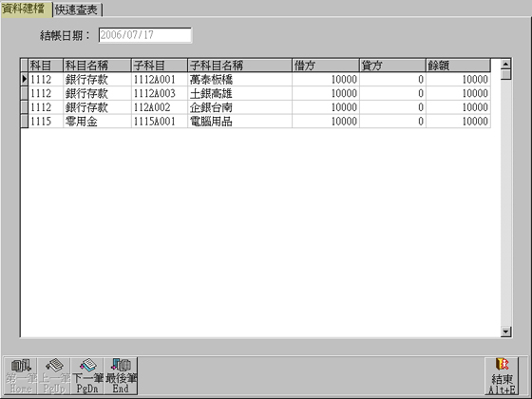
Task: Click the 科目 column header
Action: (x=46, y=66)
